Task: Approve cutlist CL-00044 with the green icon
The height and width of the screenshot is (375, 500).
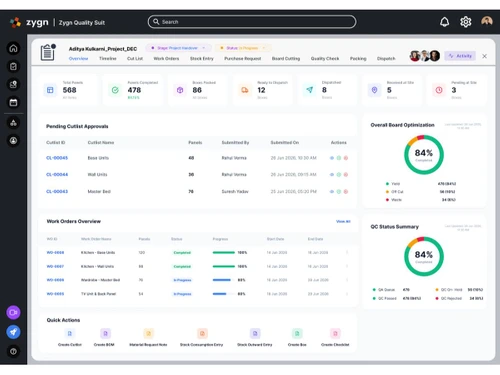Action: click(x=339, y=175)
